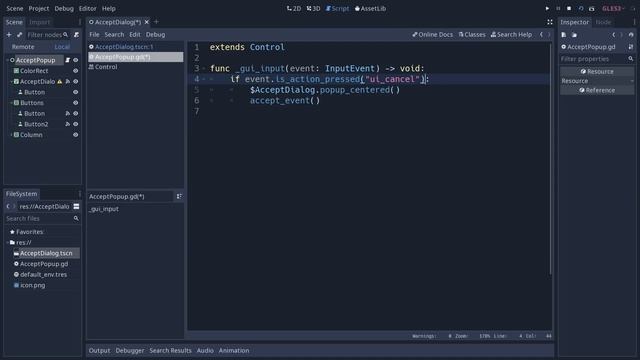Viewport: 640px width, 360px height.
Task: Open the AssetLib workspace
Action: (370, 9)
